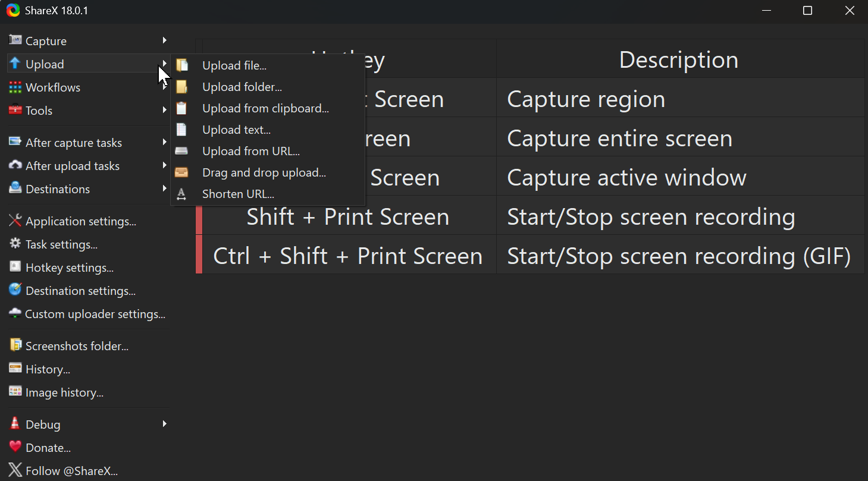The height and width of the screenshot is (481, 868).
Task: Expand the After capture tasks arrow
Action: coord(164,142)
